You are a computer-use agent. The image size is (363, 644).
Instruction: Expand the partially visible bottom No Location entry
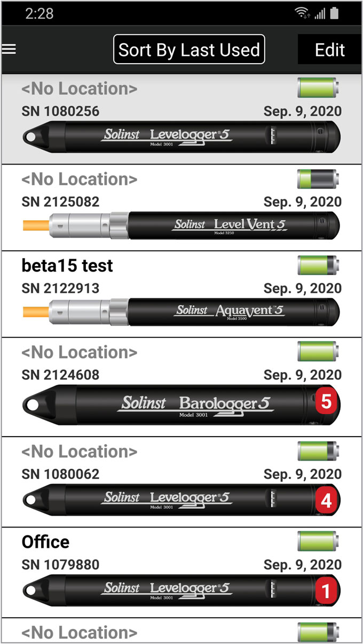[x=160, y=633]
